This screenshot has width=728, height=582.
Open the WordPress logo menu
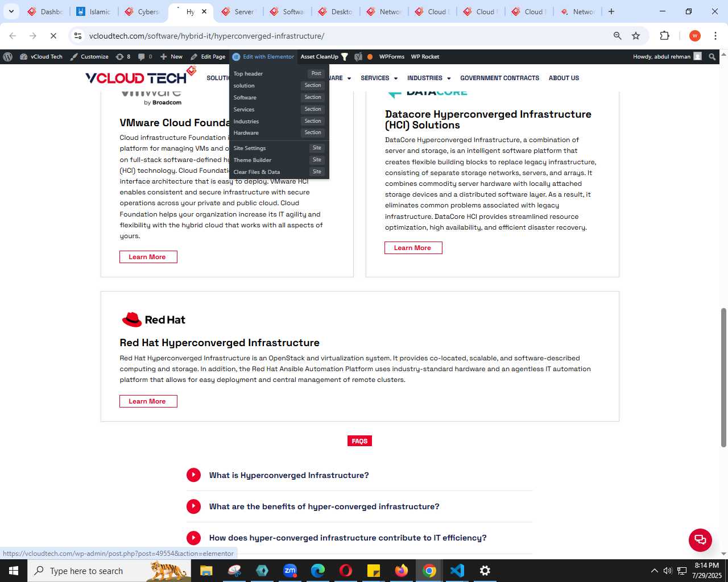tap(8, 57)
